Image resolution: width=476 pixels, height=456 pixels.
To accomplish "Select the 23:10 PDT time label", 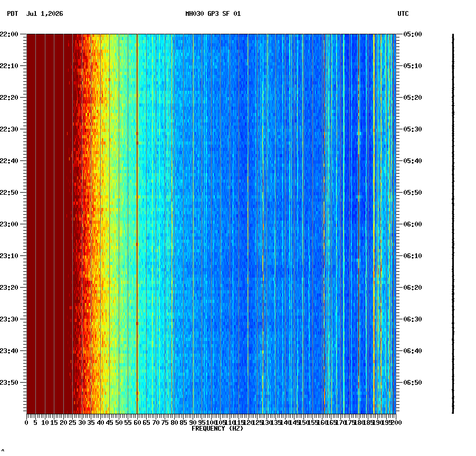I will 9,256.
